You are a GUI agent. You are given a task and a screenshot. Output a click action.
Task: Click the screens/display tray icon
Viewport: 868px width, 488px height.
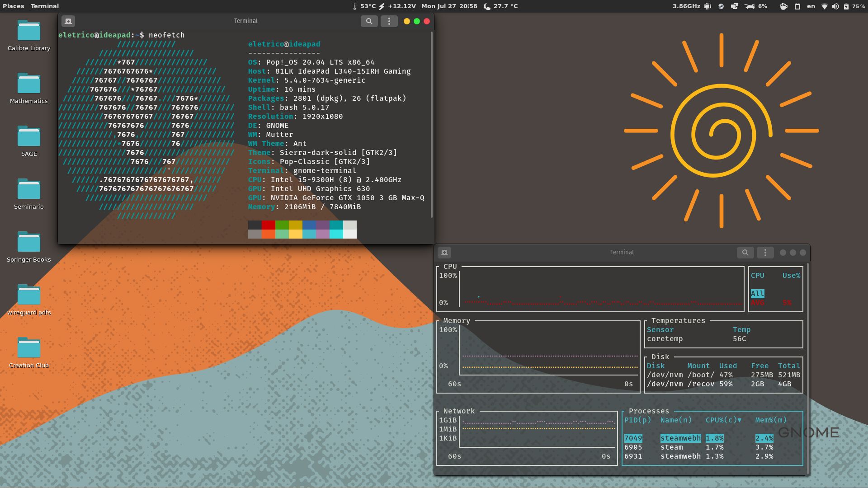(735, 6)
